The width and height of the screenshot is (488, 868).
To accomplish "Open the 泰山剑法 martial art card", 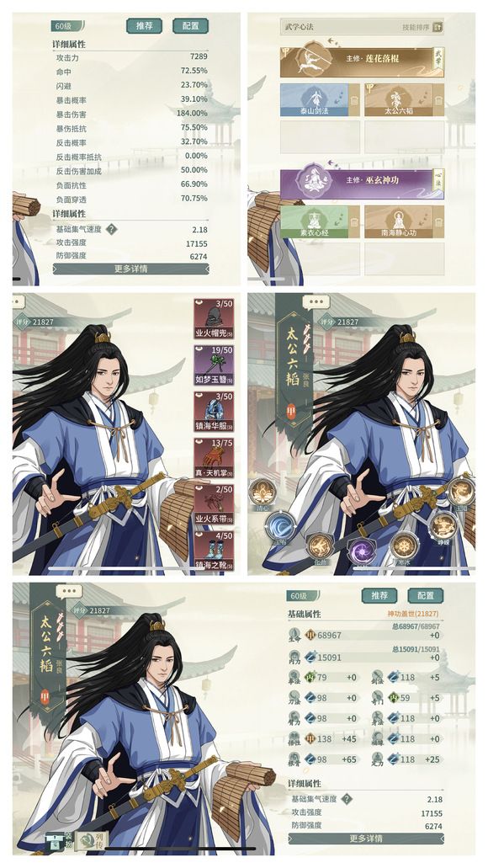I will point(315,100).
